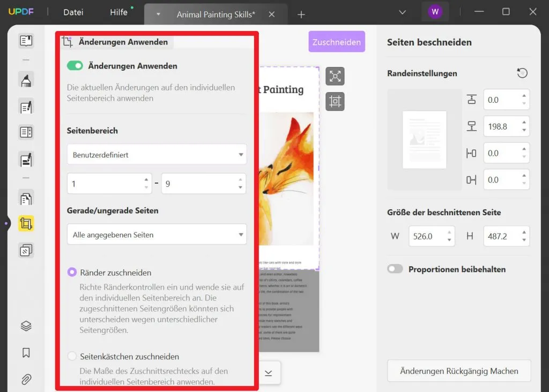Image resolution: width=549 pixels, height=392 pixels.
Task: Click the purple Zuschneiden button
Action: [337, 42]
